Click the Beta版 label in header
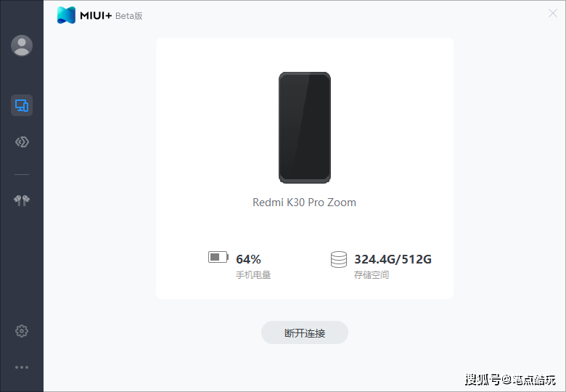The image size is (566, 392). click(129, 16)
